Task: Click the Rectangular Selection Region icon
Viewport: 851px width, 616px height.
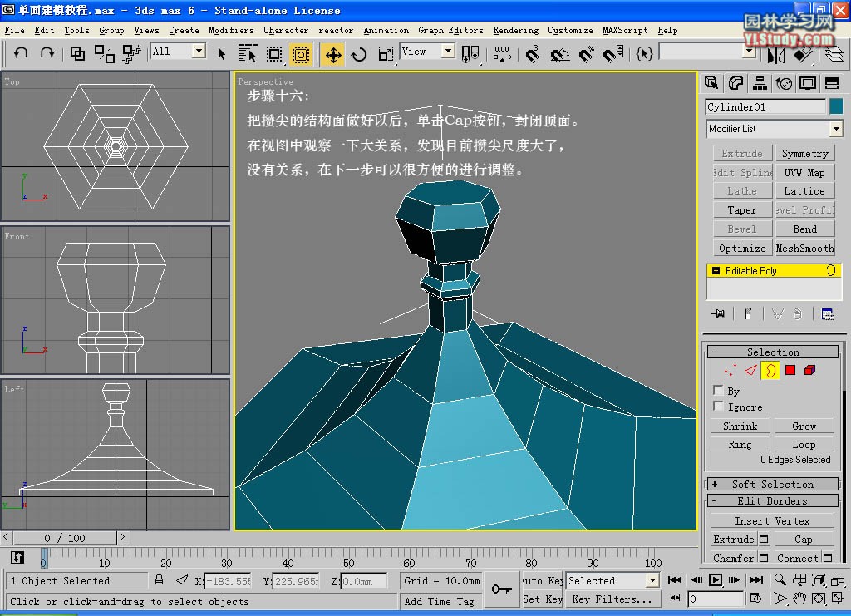Action: pyautogui.click(x=274, y=53)
